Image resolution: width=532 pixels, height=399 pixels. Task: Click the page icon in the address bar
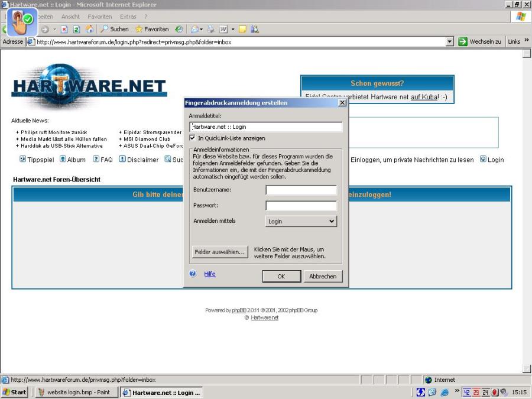31,42
